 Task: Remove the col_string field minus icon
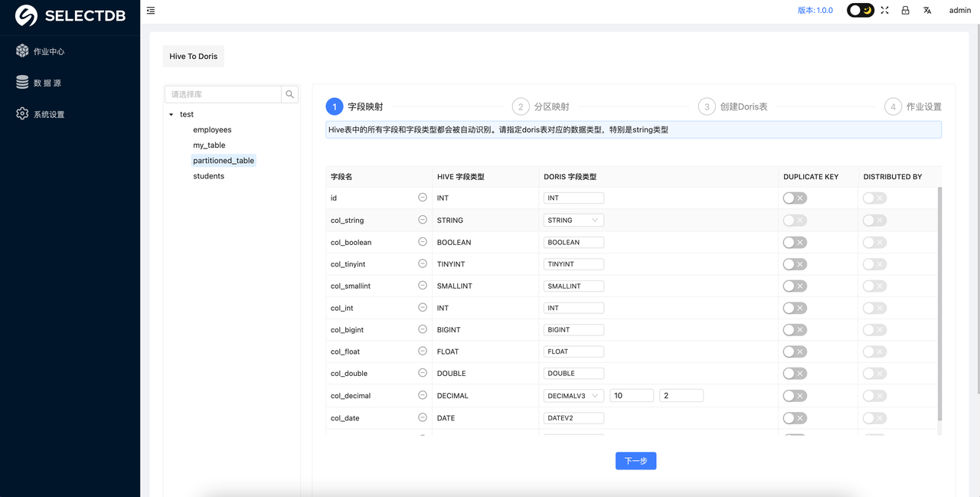(x=423, y=220)
